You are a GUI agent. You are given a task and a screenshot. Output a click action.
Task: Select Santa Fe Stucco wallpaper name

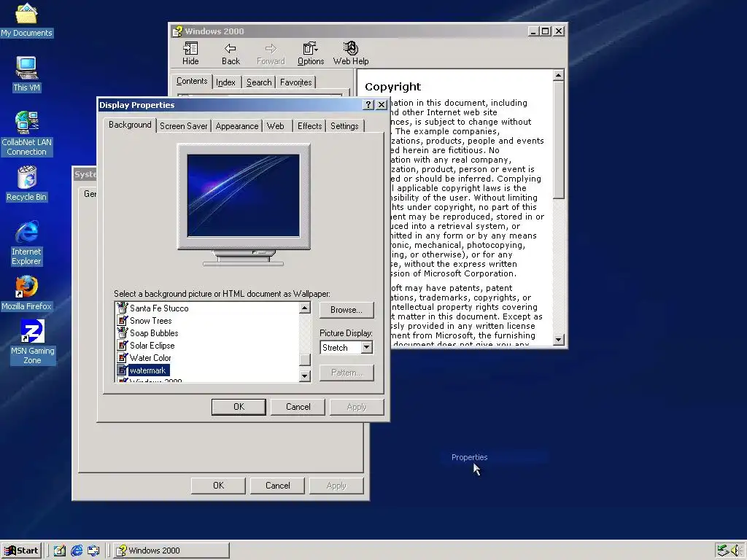click(159, 308)
